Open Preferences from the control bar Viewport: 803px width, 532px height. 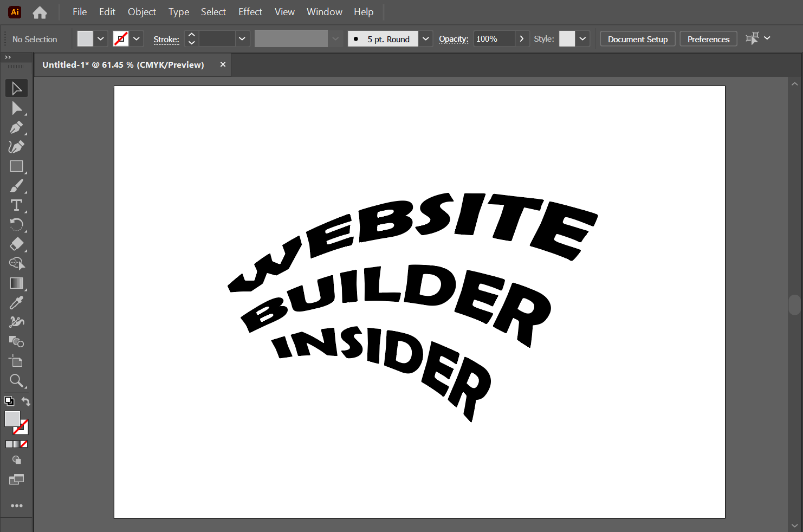coord(708,39)
